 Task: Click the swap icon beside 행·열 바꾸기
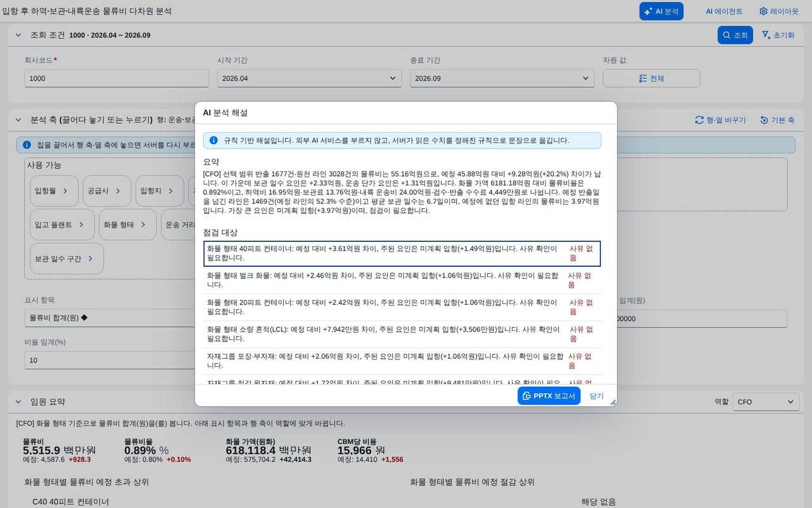[700, 120]
